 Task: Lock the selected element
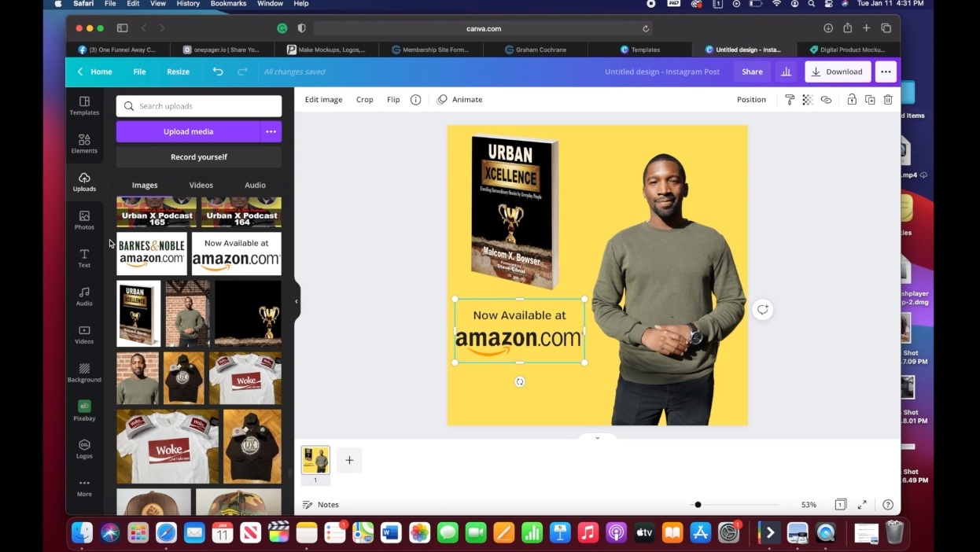852,100
